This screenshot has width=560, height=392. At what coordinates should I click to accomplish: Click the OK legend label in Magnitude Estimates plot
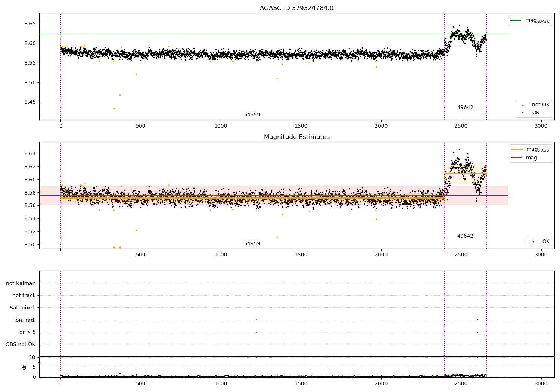[x=546, y=242]
